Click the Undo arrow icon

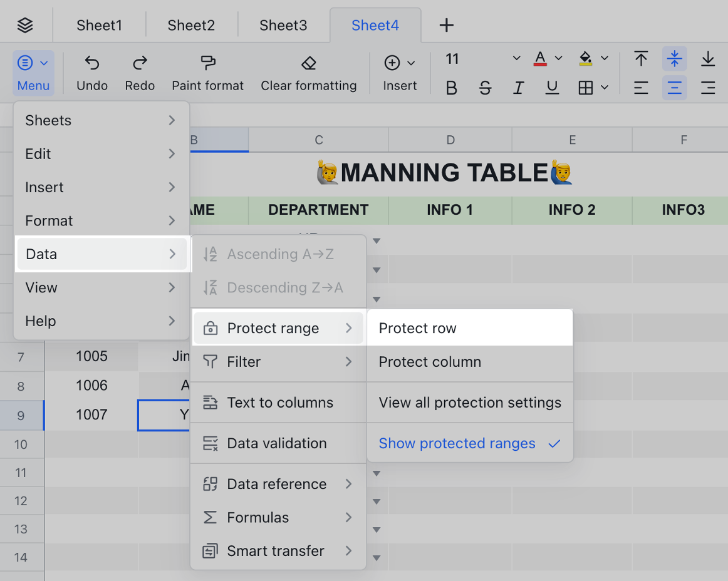point(92,63)
